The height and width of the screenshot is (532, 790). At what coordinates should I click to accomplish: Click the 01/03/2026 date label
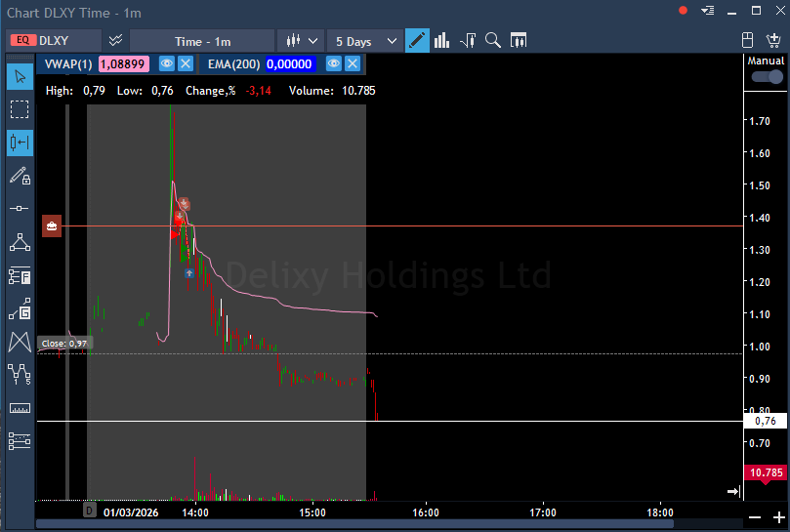131,512
